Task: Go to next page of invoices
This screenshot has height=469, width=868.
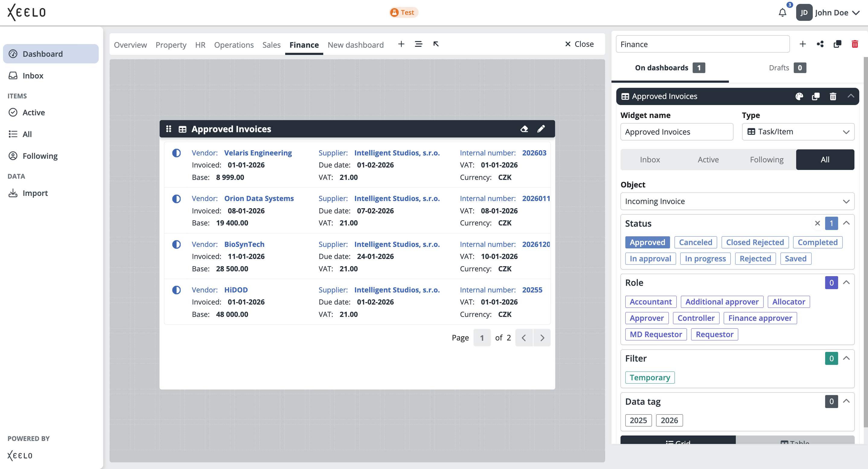Action: coord(542,338)
